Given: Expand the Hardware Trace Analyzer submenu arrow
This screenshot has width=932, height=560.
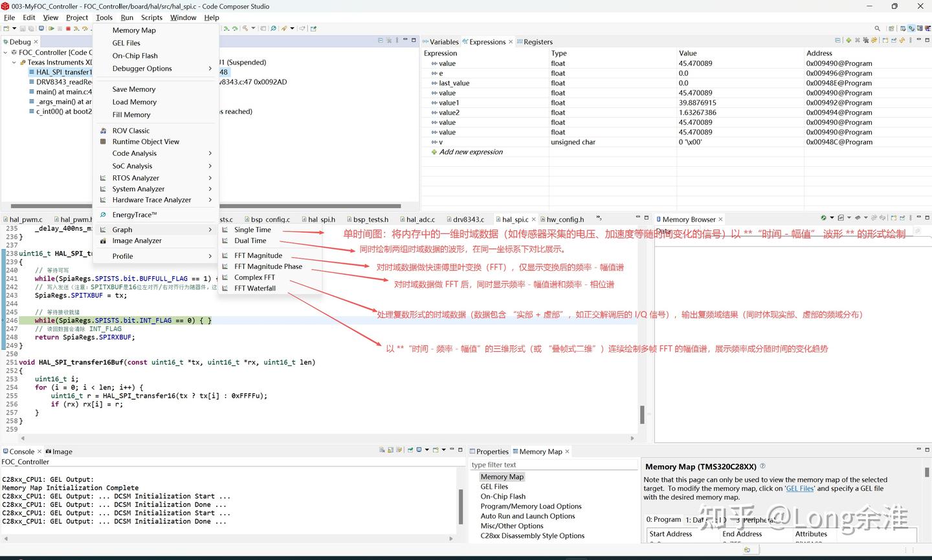Looking at the screenshot, I should click(210, 200).
